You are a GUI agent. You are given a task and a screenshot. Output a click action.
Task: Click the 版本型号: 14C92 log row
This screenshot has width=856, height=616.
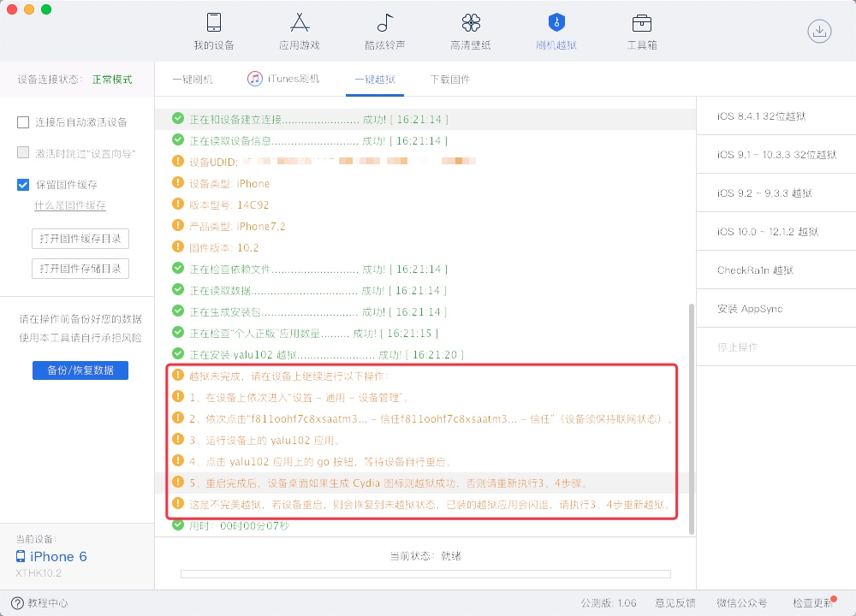coord(425,204)
